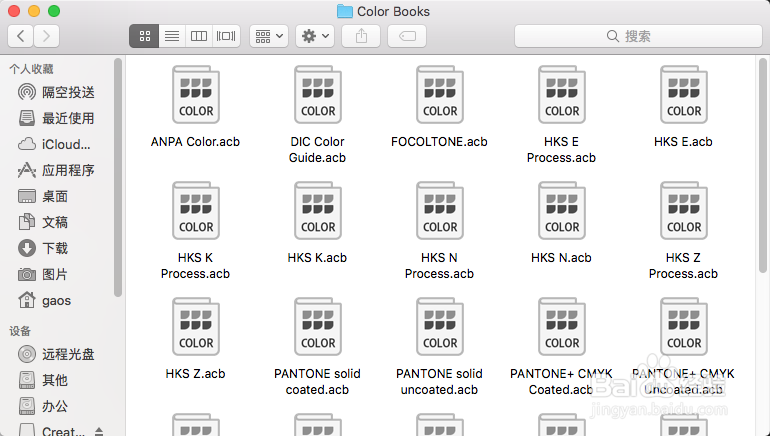Viewport: 770px width, 436px height.
Task: Select HKS E.acb file
Action: [684, 107]
